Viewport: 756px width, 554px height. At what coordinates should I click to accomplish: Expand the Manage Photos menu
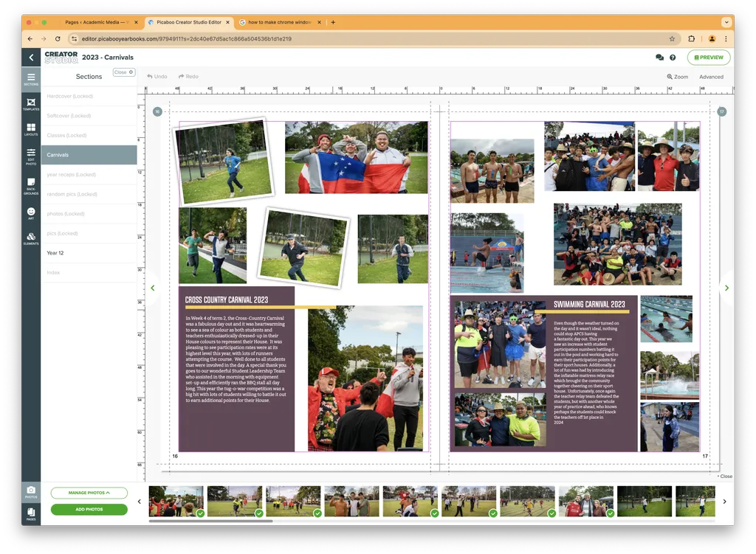(89, 493)
